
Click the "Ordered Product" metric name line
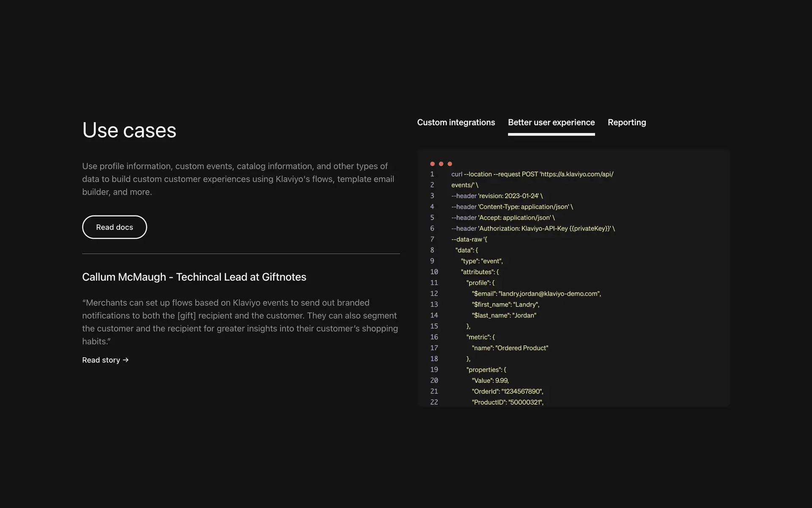point(510,348)
